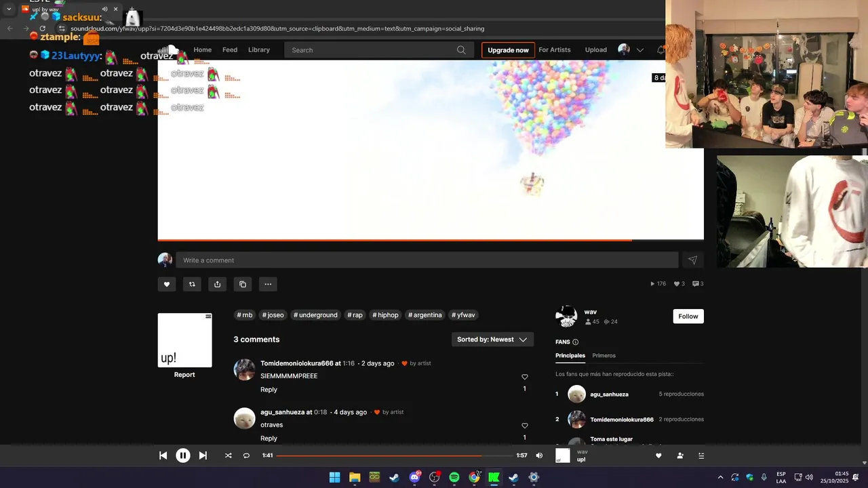Toggle shuffle in the player bar
868x488 pixels.
tap(228, 455)
